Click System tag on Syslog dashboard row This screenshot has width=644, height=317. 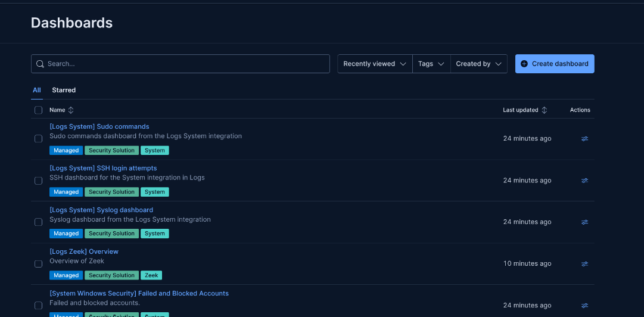155,233
